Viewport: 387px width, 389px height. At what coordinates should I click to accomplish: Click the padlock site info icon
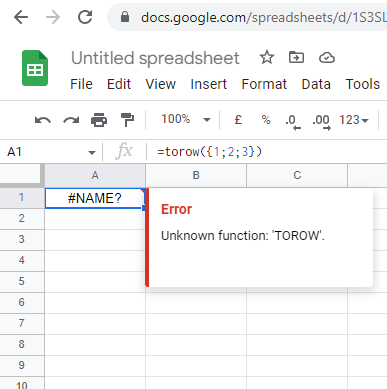point(125,17)
